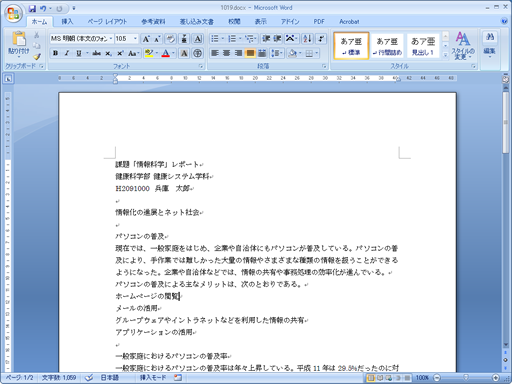The width and height of the screenshot is (512, 384).
Task: Open the Paragraph dialog launcher
Action: point(324,66)
